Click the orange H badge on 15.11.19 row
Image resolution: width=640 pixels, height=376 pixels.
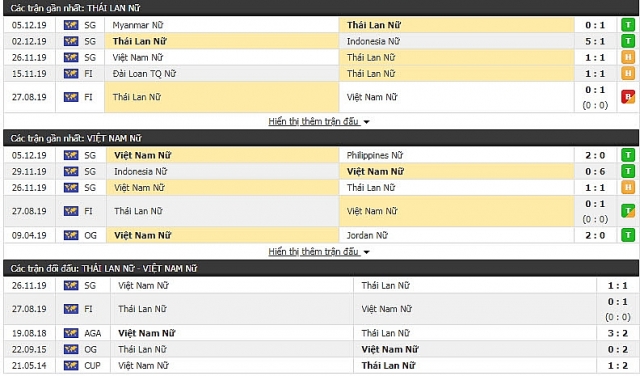(x=628, y=73)
